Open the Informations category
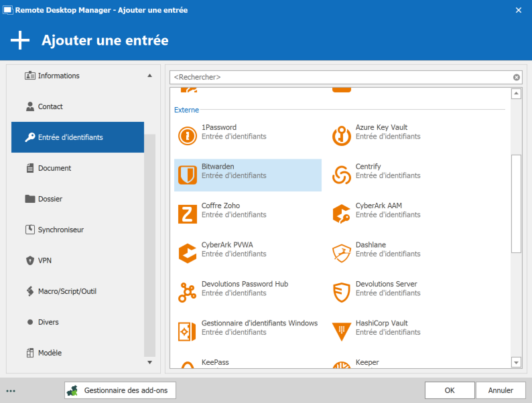Viewport: 532px width, 403px height. pyautogui.click(x=78, y=76)
